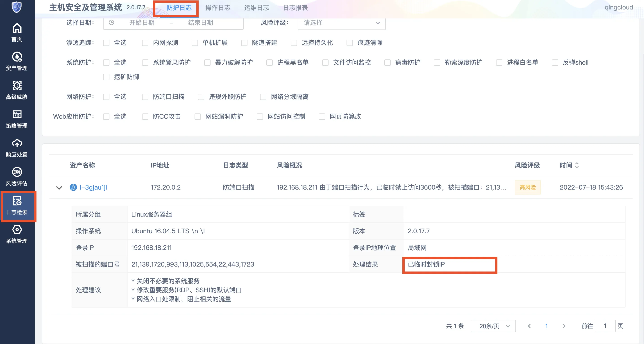Open 策略管理 policy management icon

tap(17, 115)
